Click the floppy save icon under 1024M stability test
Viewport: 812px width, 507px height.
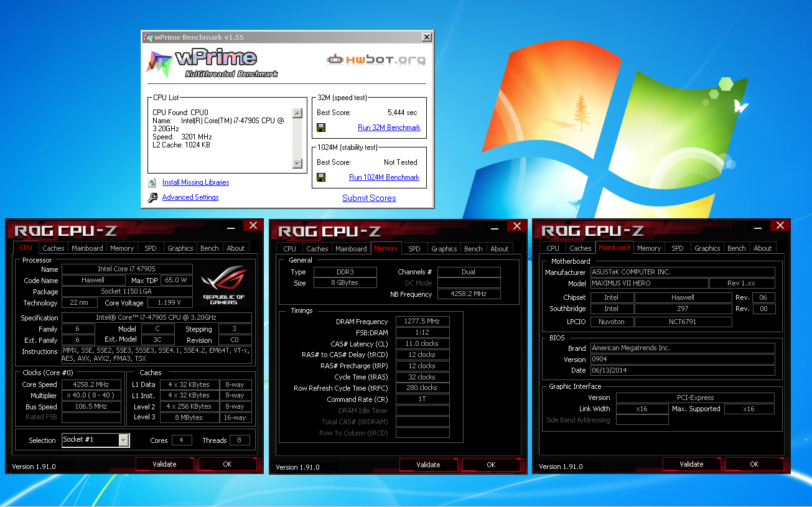[x=321, y=177]
